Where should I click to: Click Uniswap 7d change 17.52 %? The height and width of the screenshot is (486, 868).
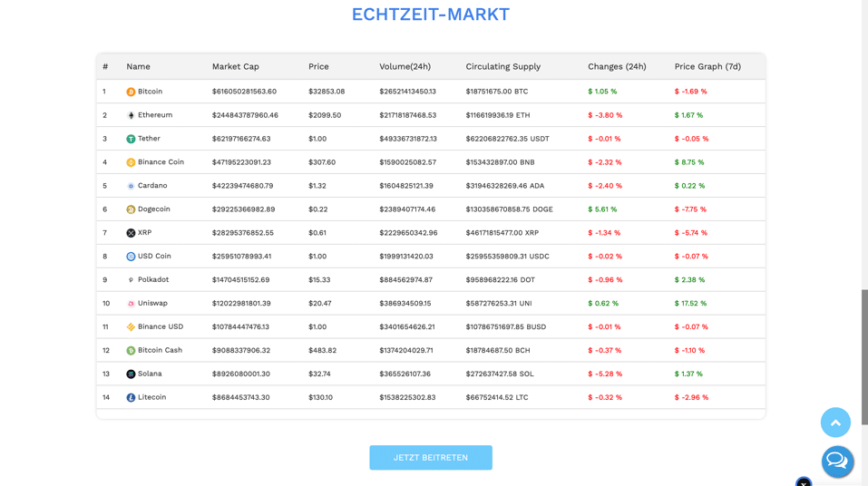(690, 304)
